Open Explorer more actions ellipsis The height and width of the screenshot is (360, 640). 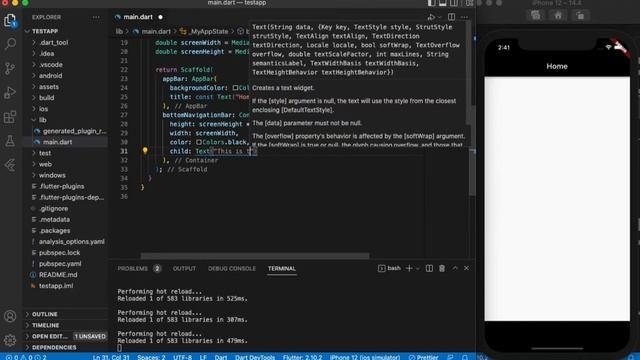[96, 17]
